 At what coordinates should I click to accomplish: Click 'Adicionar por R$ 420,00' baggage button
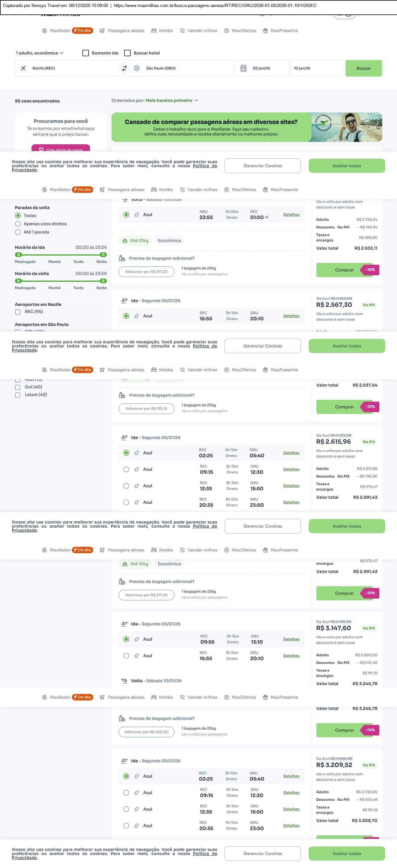[147, 732]
